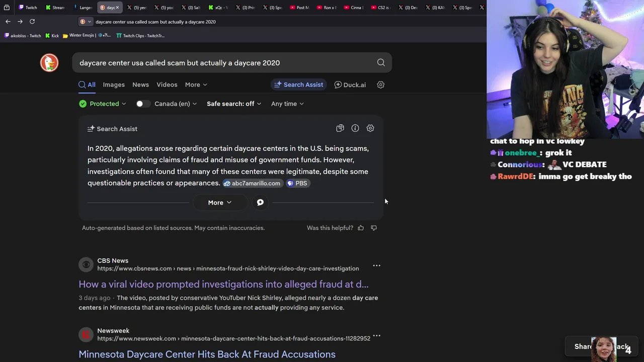Image resolution: width=644 pixels, height=362 pixels.
Task: Open Minnesota Daycare Center Hits Back article
Action: pos(207,354)
